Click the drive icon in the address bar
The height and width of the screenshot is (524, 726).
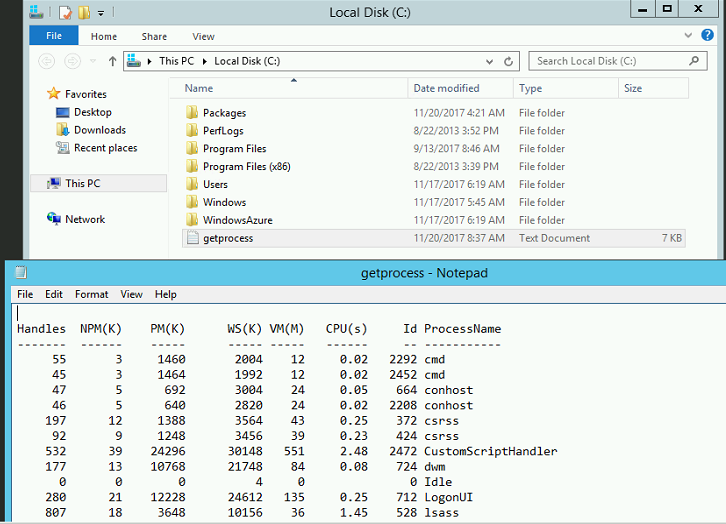pyautogui.click(x=134, y=61)
